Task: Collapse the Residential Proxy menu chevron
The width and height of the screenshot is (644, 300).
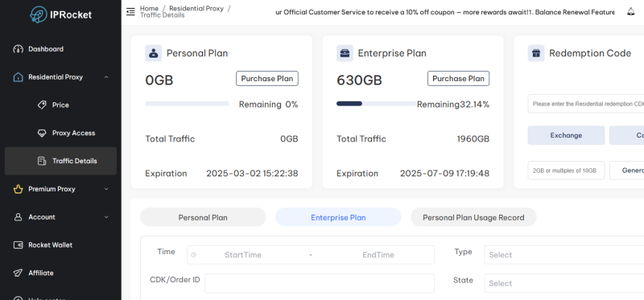Action: pyautogui.click(x=106, y=77)
